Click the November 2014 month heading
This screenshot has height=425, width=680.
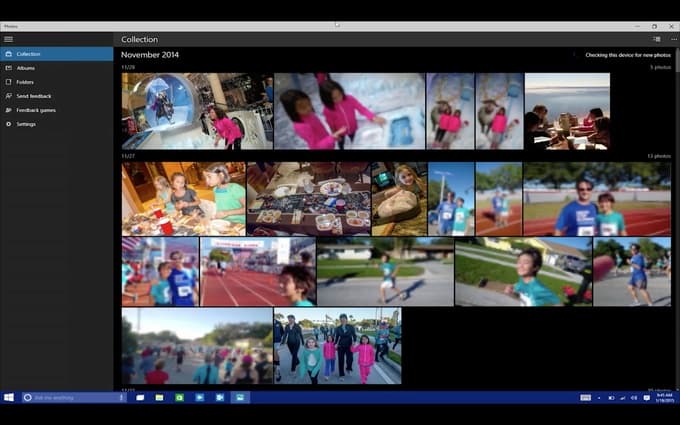(x=150, y=55)
